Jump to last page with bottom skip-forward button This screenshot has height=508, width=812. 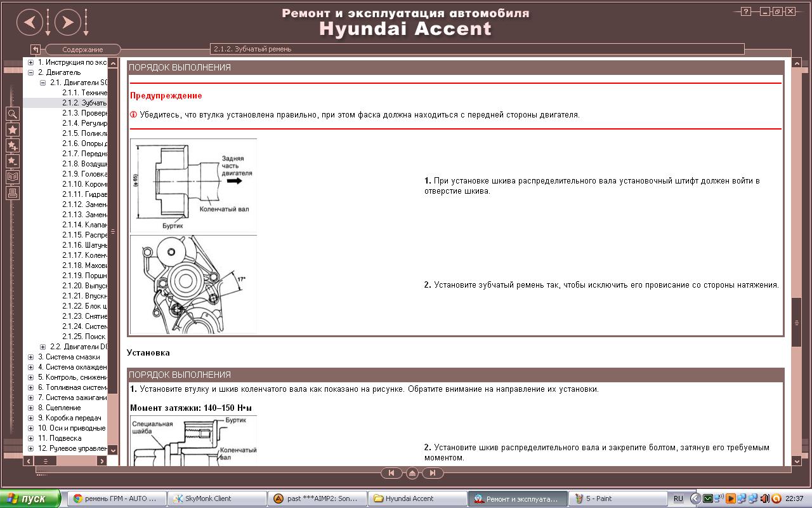tap(433, 473)
